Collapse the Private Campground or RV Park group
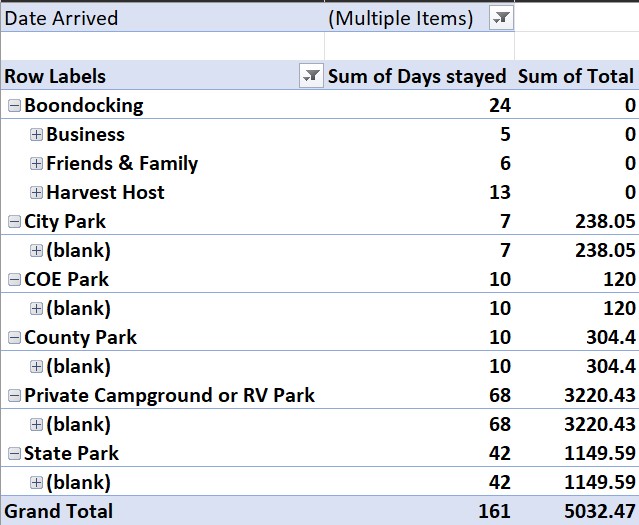The width and height of the screenshot is (639, 525). (13, 396)
